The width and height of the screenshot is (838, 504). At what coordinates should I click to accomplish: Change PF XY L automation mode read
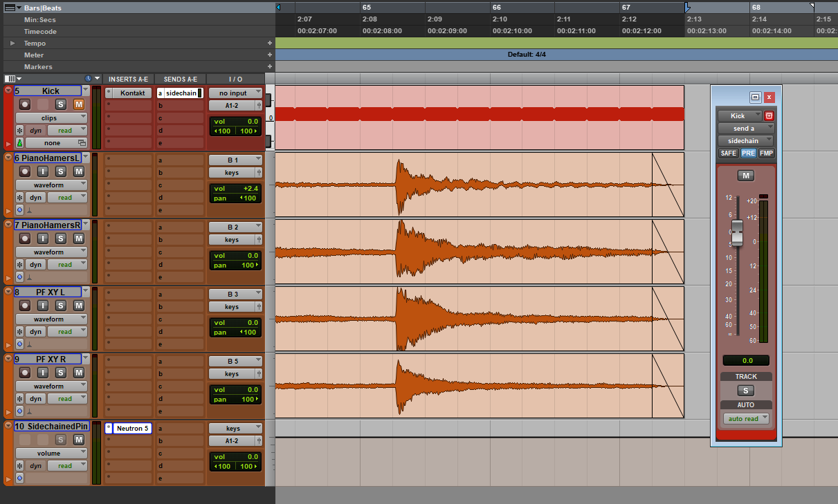(x=68, y=332)
